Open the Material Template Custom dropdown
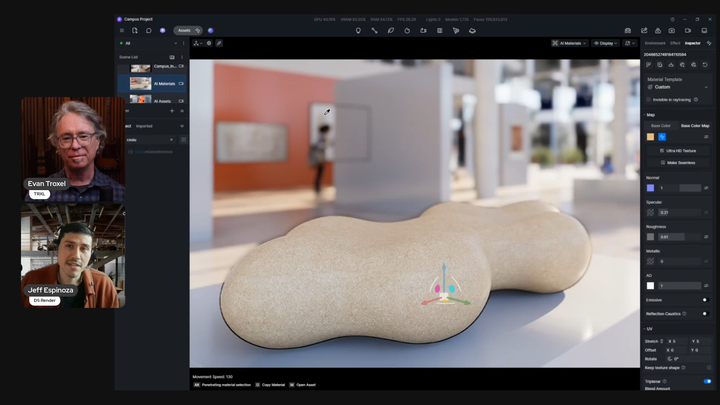 (678, 87)
